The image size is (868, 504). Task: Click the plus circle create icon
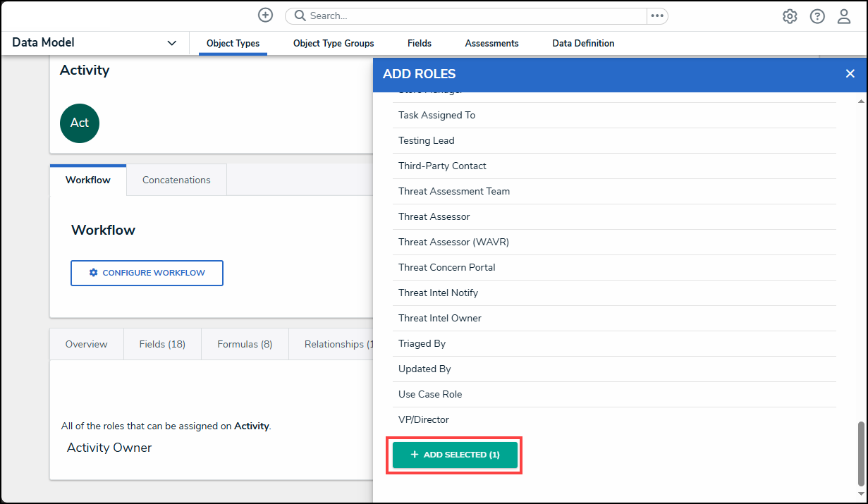pyautogui.click(x=265, y=16)
